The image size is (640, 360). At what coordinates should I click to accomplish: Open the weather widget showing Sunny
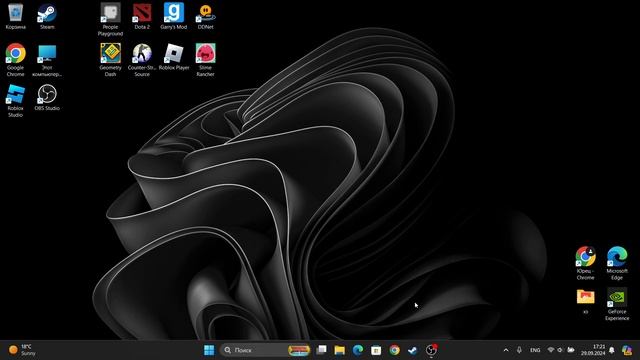(22, 350)
